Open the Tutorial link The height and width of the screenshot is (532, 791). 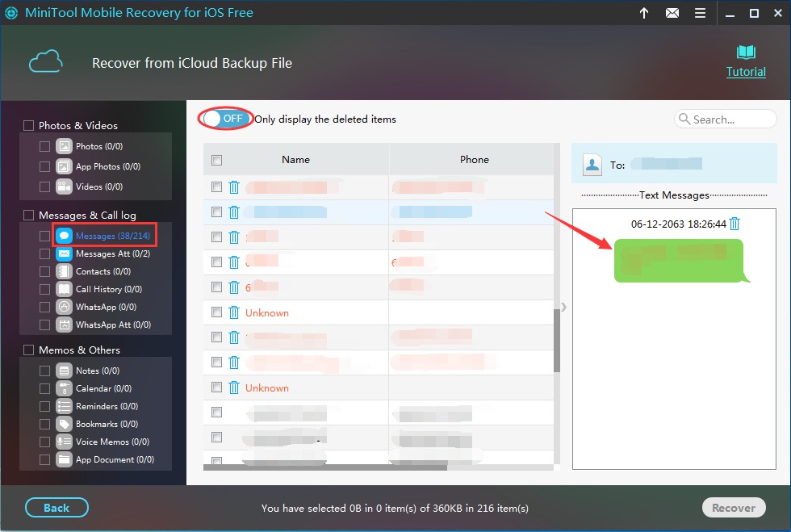[746, 72]
